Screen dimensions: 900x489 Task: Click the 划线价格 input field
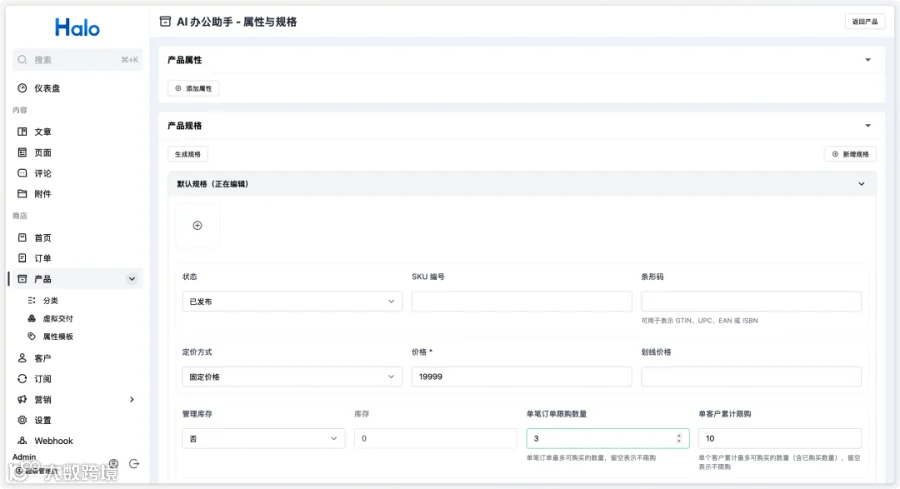(751, 377)
